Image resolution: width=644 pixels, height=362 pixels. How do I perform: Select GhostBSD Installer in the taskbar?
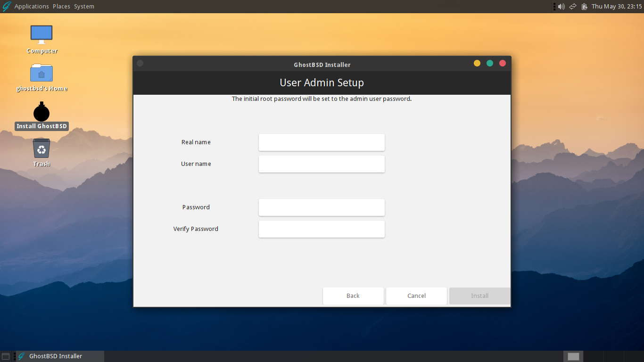coord(56,356)
